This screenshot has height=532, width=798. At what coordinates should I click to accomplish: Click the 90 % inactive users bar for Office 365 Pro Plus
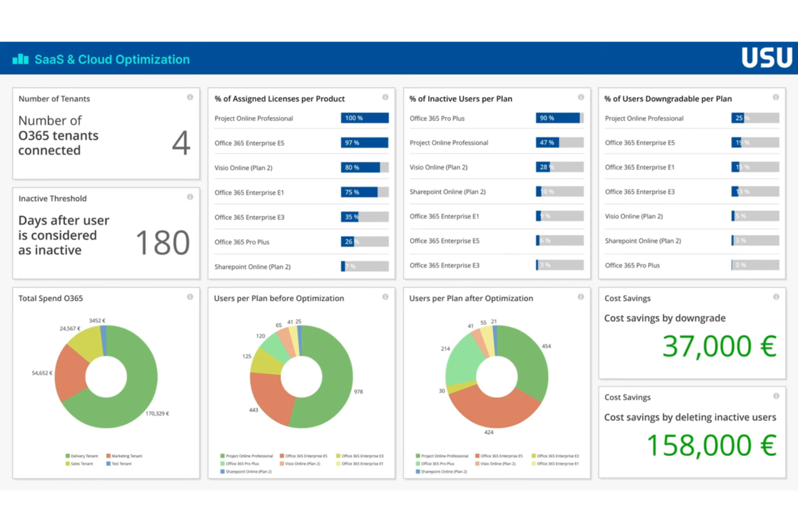[x=560, y=118]
